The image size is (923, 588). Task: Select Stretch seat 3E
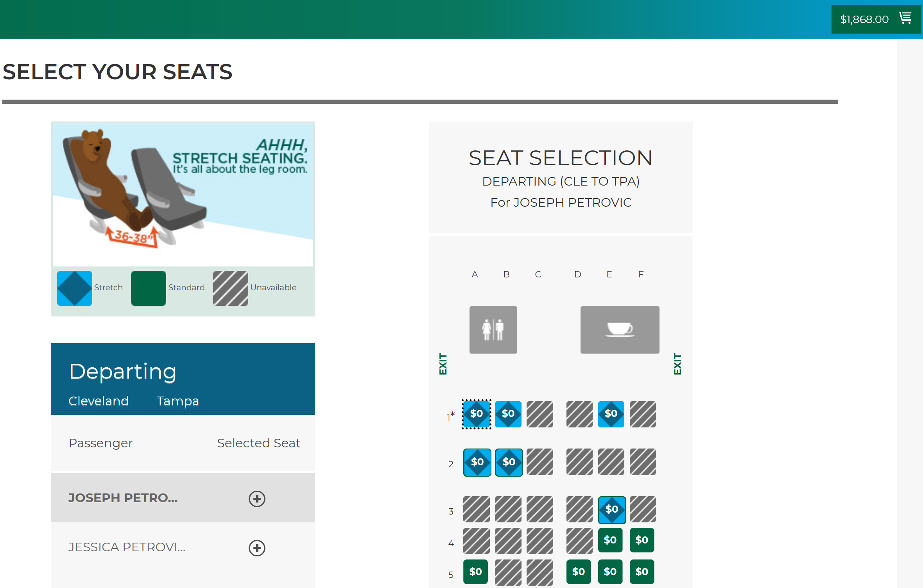pyautogui.click(x=612, y=510)
